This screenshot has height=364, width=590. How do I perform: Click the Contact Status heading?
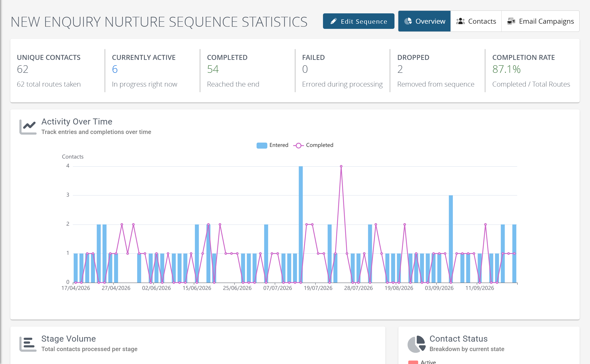(459, 339)
